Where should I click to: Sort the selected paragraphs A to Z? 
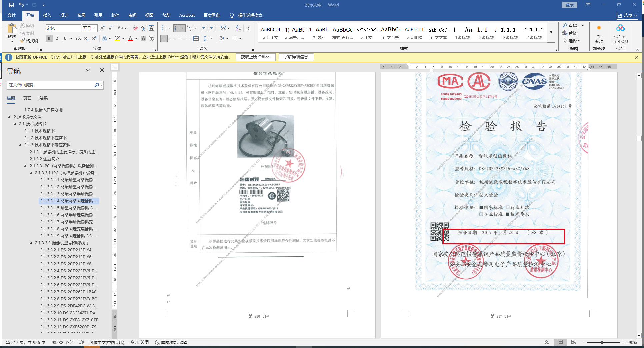(x=238, y=28)
